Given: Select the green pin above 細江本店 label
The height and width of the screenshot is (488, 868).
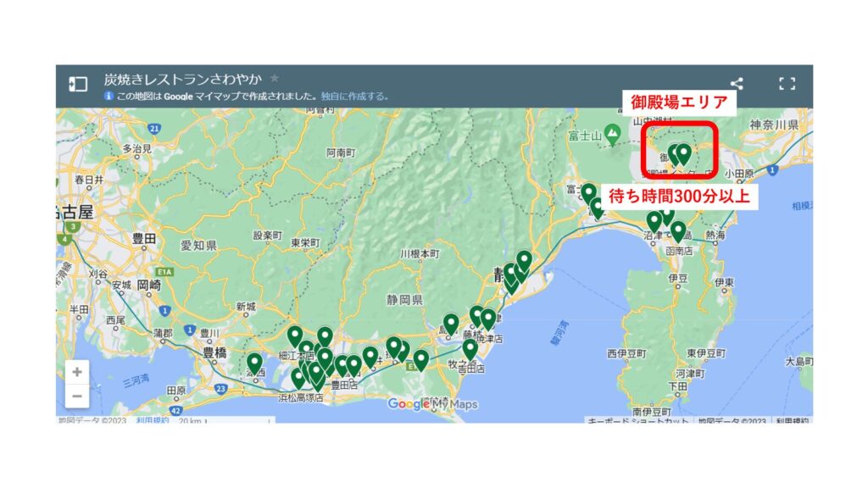Looking at the screenshot, I should [x=295, y=336].
